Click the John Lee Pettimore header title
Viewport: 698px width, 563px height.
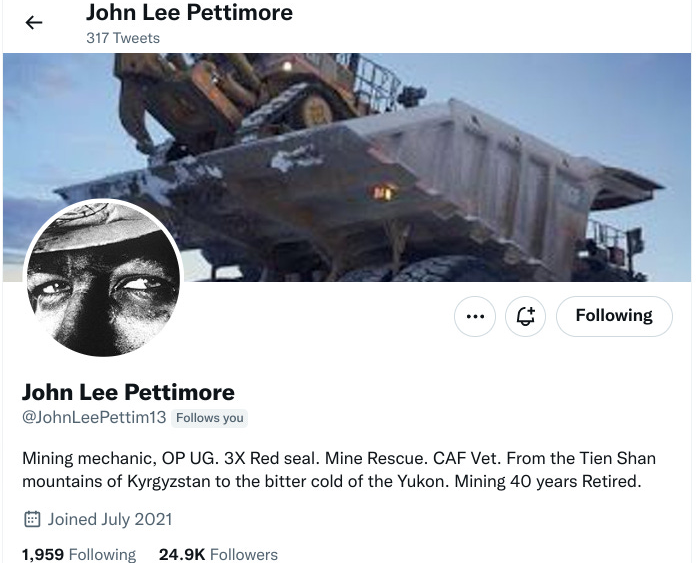(189, 12)
